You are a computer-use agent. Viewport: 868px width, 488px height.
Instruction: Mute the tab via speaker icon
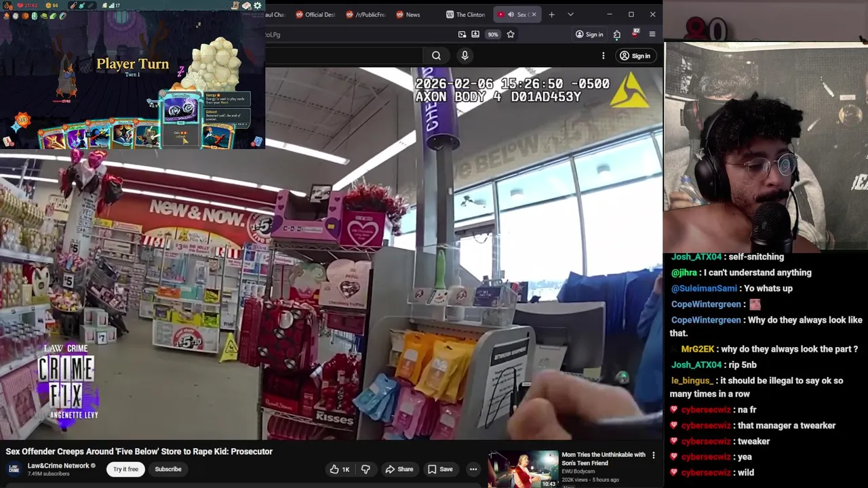click(511, 14)
